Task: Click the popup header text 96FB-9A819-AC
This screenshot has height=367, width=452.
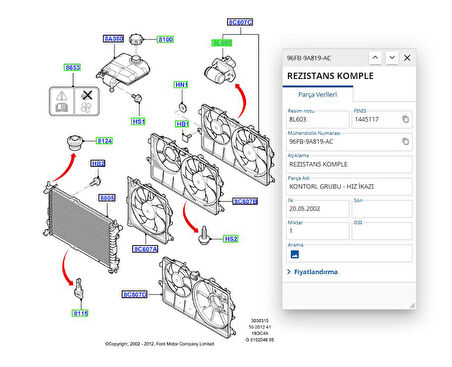Action: [x=309, y=58]
